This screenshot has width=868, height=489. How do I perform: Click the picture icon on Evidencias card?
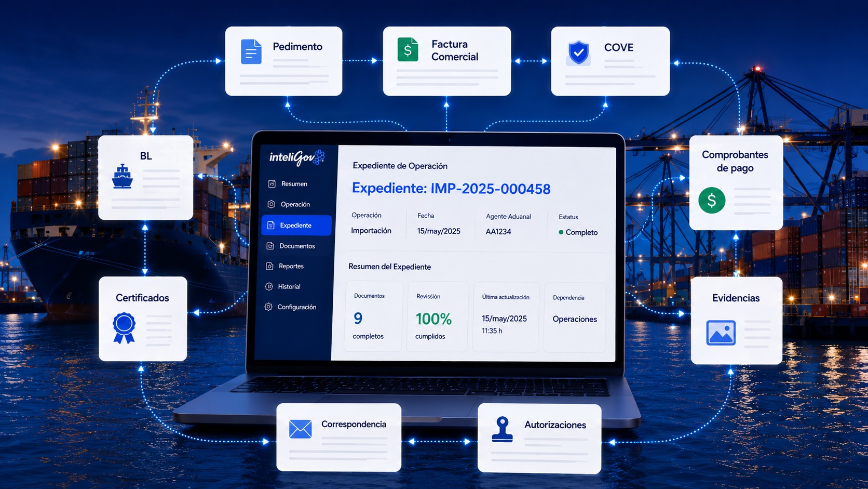tap(721, 333)
